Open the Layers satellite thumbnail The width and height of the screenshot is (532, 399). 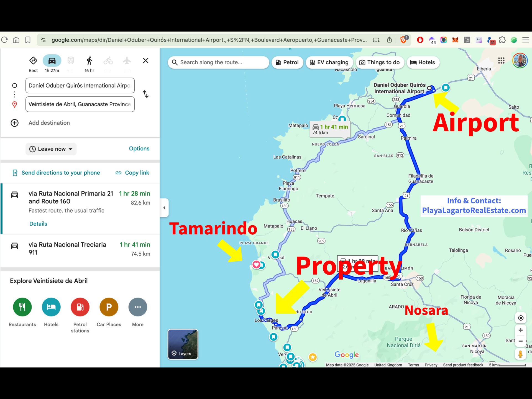pos(183,344)
